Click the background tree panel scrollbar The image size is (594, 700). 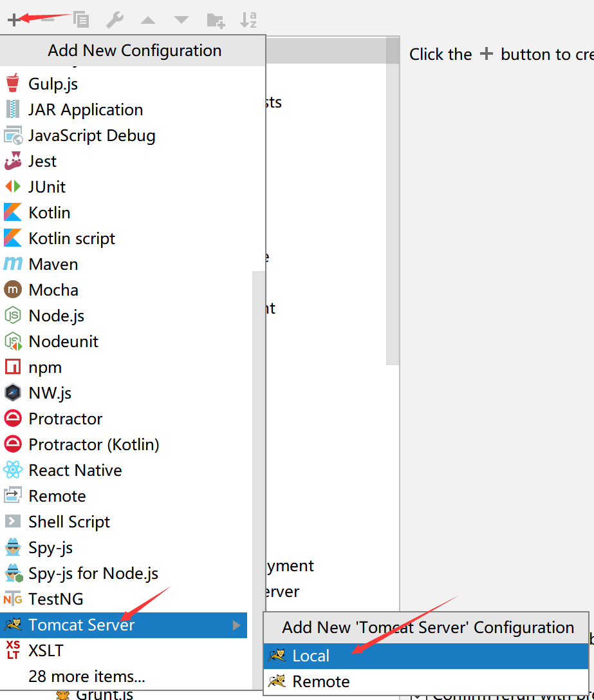tap(393, 201)
